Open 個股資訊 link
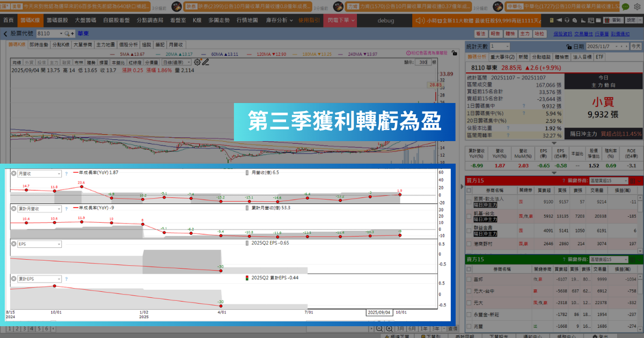This screenshot has height=338, width=644. pyautogui.click(x=562, y=33)
